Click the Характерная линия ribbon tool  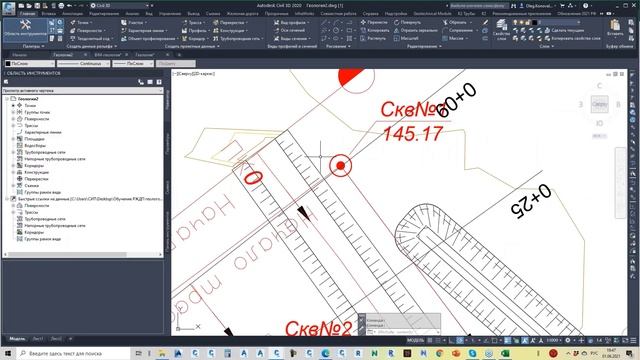[143, 30]
